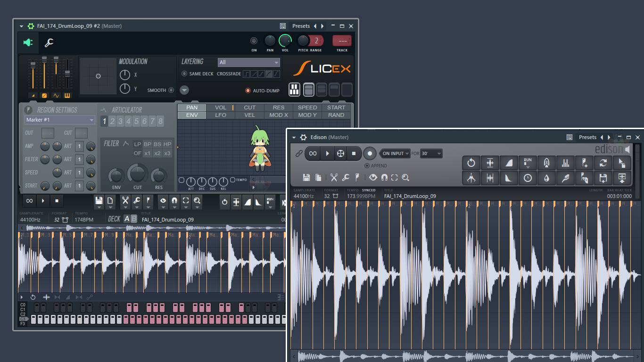Toggle the ON led in Slicex header
644x362 pixels.
(254, 41)
